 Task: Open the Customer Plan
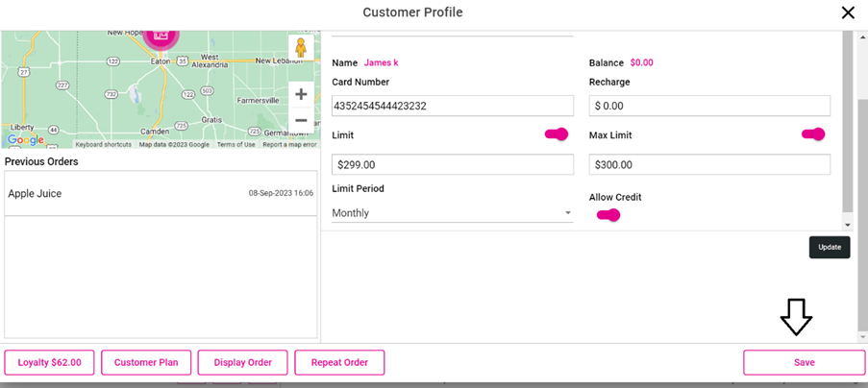(x=146, y=362)
